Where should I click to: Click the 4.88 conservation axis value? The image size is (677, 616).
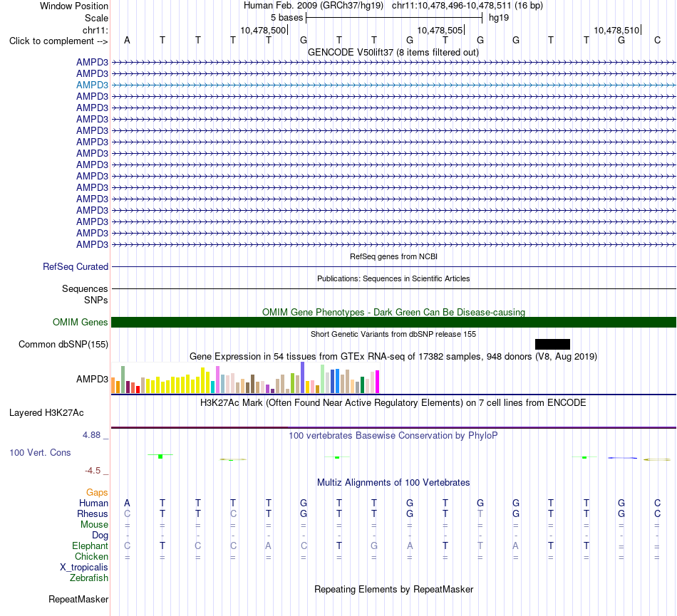click(91, 435)
